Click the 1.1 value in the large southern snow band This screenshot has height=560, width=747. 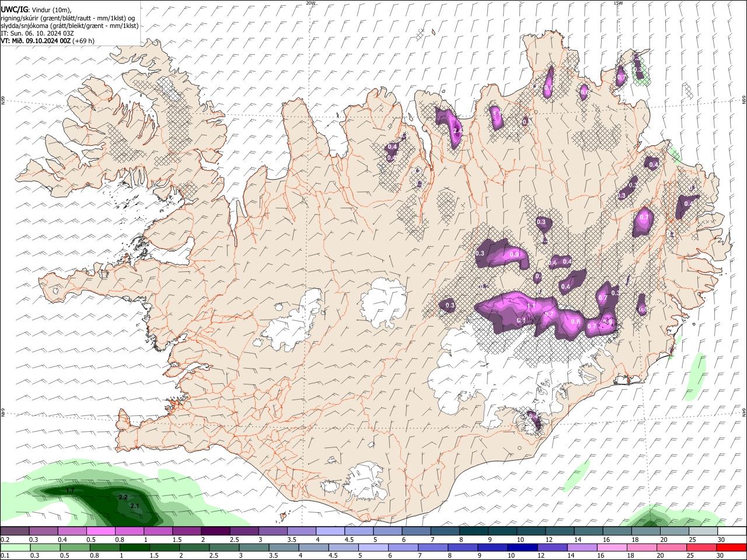pyautogui.click(x=531, y=306)
